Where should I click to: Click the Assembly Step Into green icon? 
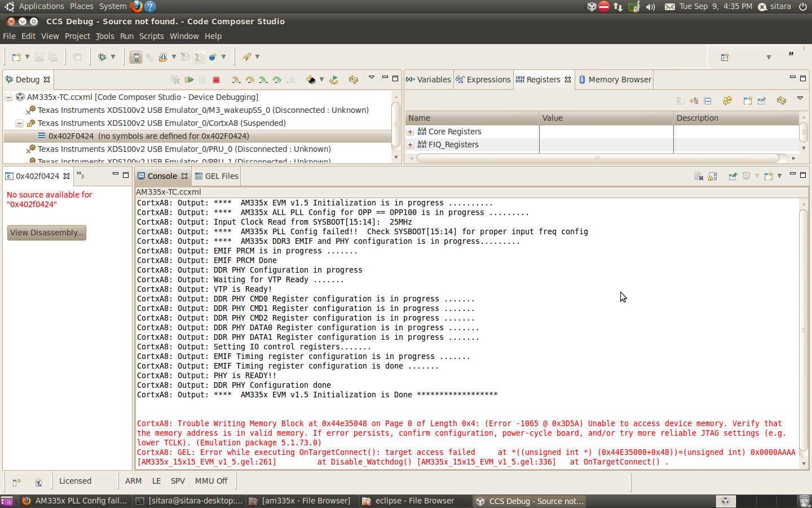pos(263,80)
